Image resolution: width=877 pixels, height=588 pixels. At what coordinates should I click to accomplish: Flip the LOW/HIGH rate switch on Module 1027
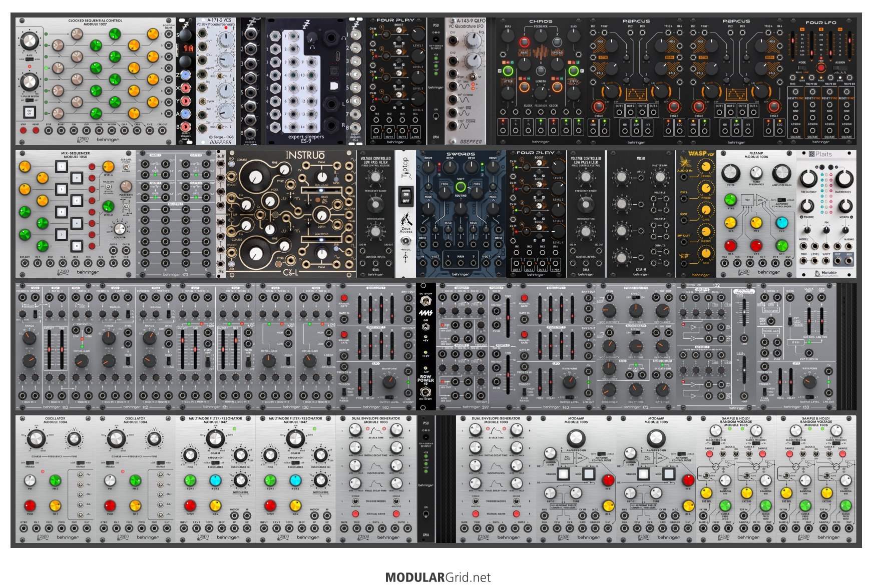click(x=30, y=59)
